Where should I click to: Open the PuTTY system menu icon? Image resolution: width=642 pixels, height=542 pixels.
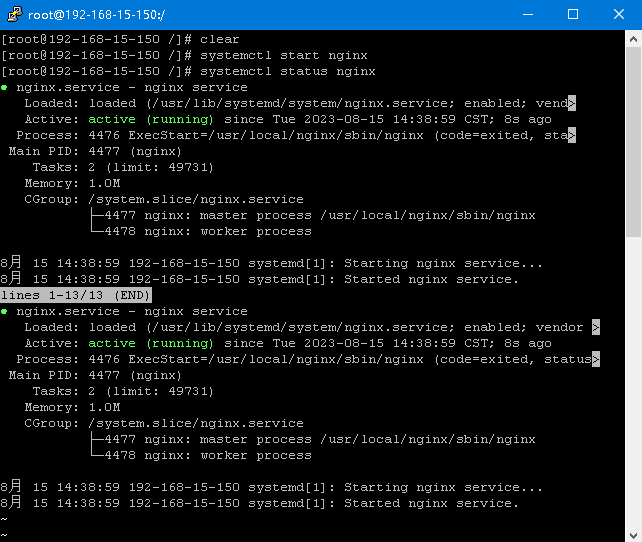(x=15, y=14)
